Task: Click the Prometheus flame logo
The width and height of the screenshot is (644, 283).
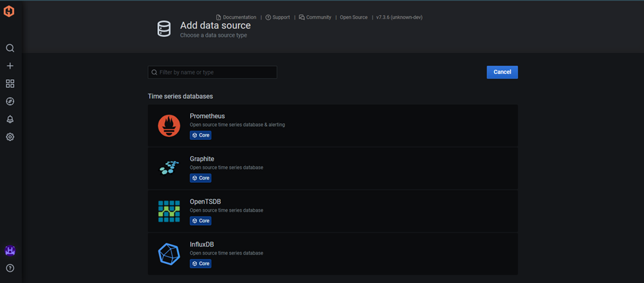Action: [x=169, y=125]
